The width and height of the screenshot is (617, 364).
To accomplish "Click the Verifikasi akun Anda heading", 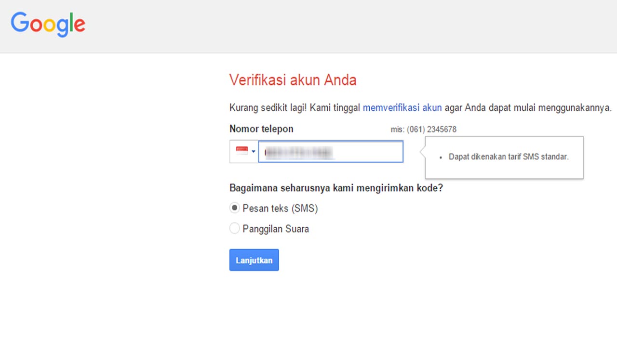I will 293,80.
